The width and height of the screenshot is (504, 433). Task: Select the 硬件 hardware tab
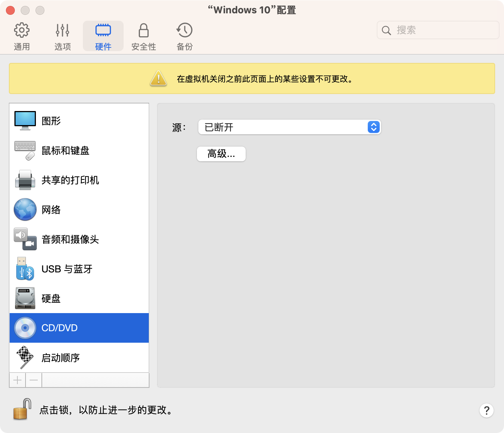pyautogui.click(x=103, y=36)
